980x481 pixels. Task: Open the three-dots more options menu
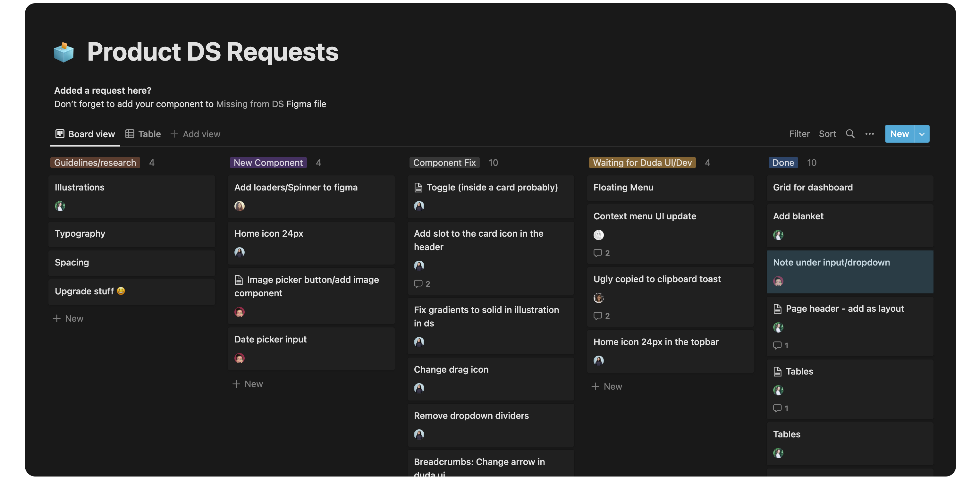point(869,134)
